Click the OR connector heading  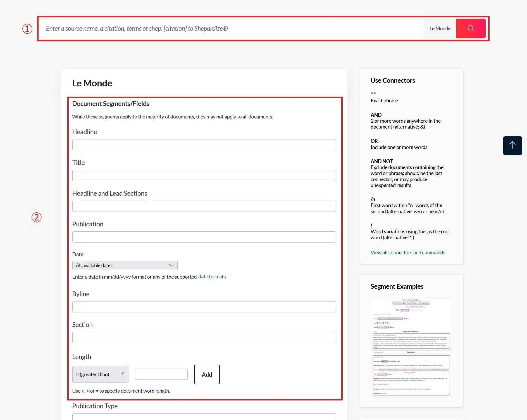[374, 141]
